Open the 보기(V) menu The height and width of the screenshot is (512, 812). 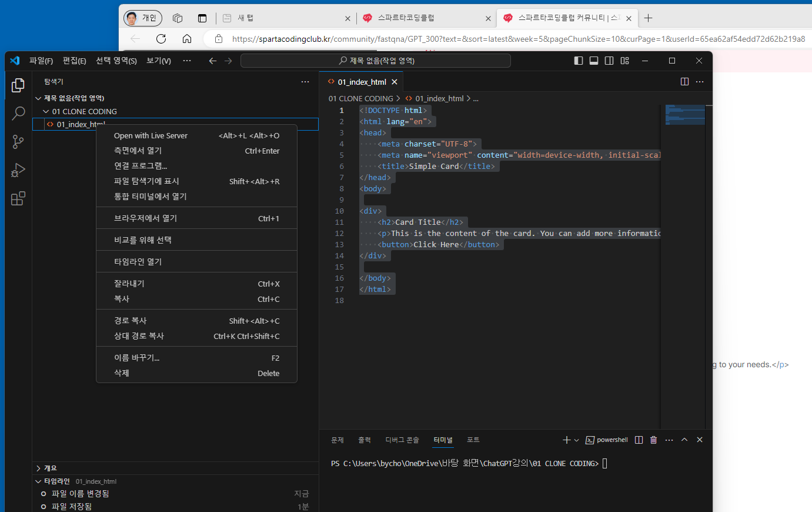[159, 61]
